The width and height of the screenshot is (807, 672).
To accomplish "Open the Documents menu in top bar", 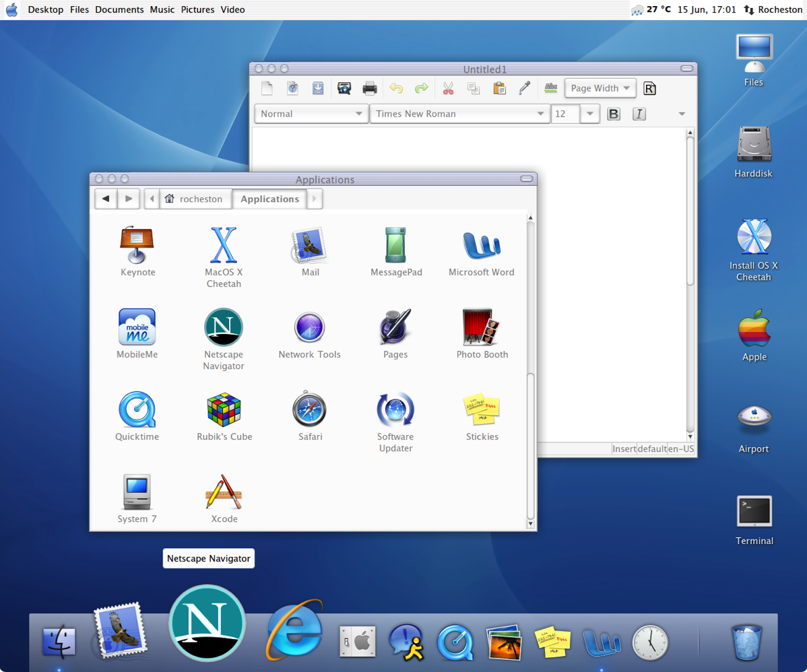I will (x=119, y=9).
